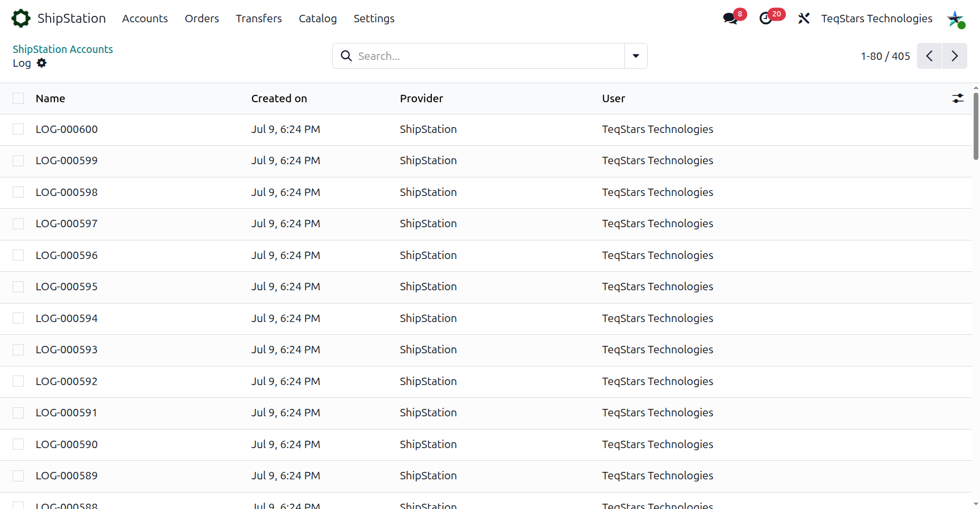Open the user avatar menu
Viewport: 980px width, 509px height.
956,19
